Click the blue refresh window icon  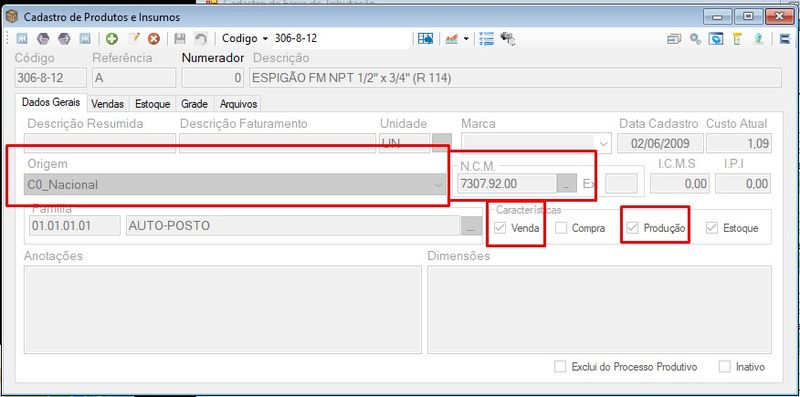(x=717, y=39)
